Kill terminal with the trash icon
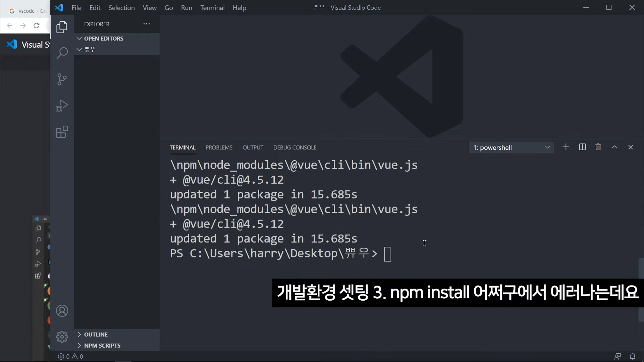 tap(598, 147)
